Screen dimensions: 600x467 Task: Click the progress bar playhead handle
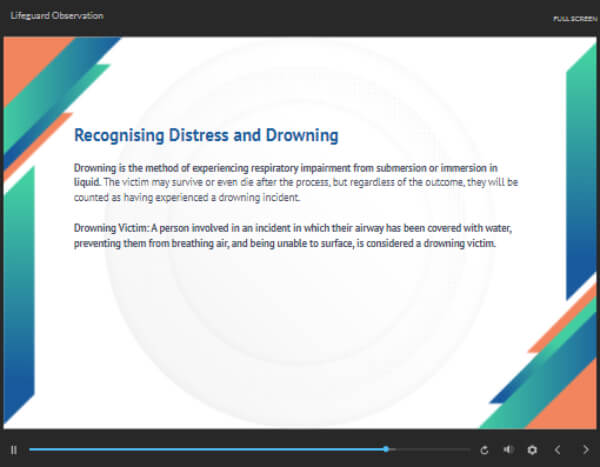(386, 450)
